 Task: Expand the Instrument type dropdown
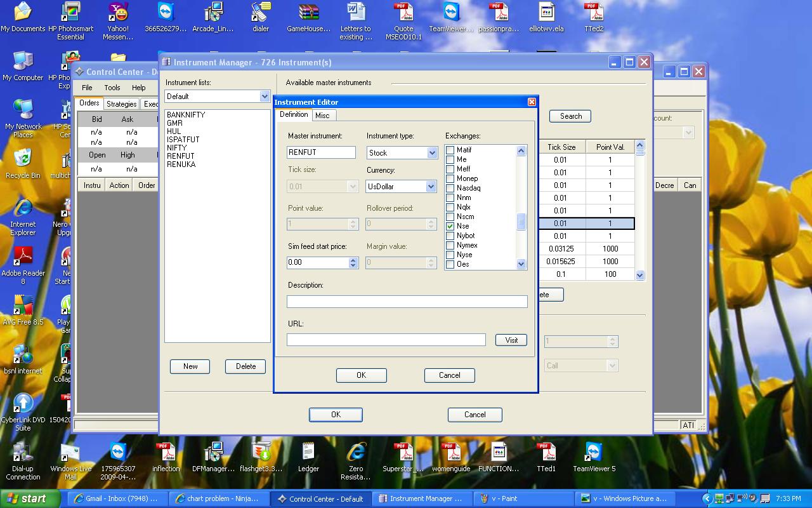[431, 153]
